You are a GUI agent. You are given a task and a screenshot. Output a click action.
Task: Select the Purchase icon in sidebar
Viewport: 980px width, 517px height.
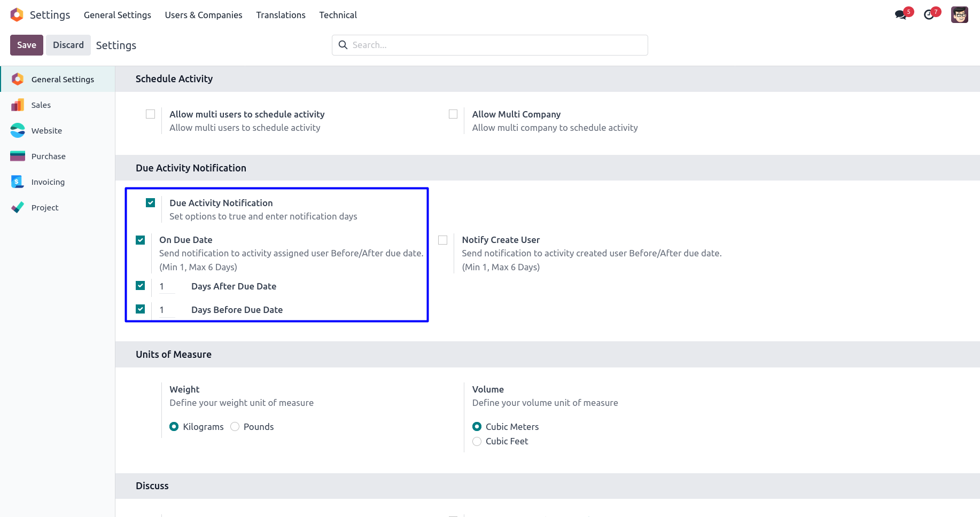click(18, 156)
